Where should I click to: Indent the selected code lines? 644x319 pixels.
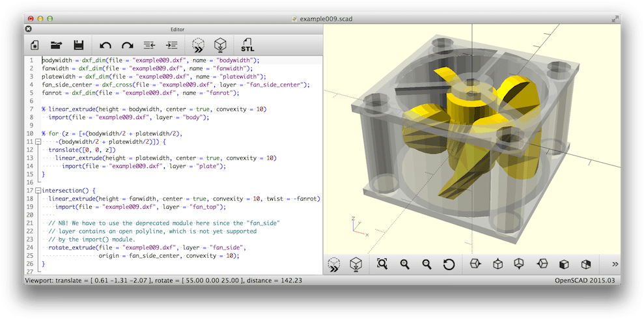(x=171, y=46)
